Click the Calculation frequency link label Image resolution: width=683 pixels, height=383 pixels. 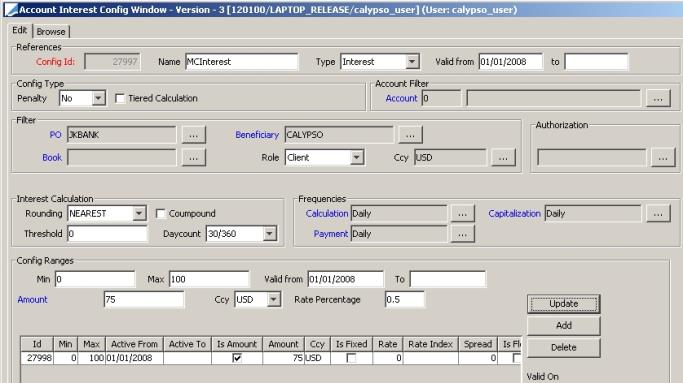coord(327,214)
